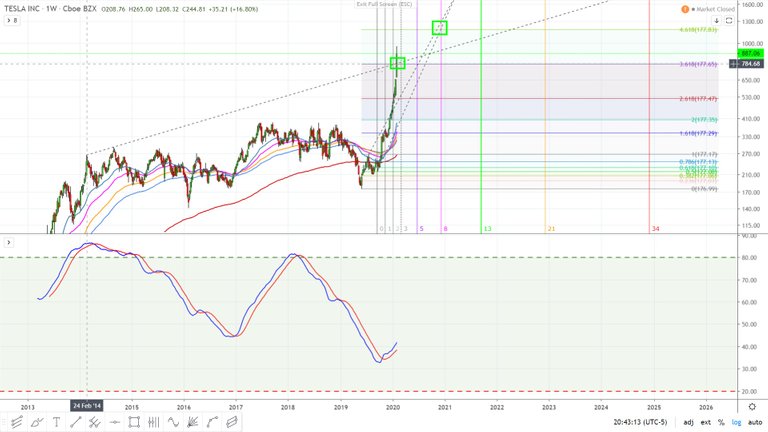Viewport: 768px width, 432px height.
Task: Select the parallel channel lines drawing tool
Action: click(x=17, y=422)
